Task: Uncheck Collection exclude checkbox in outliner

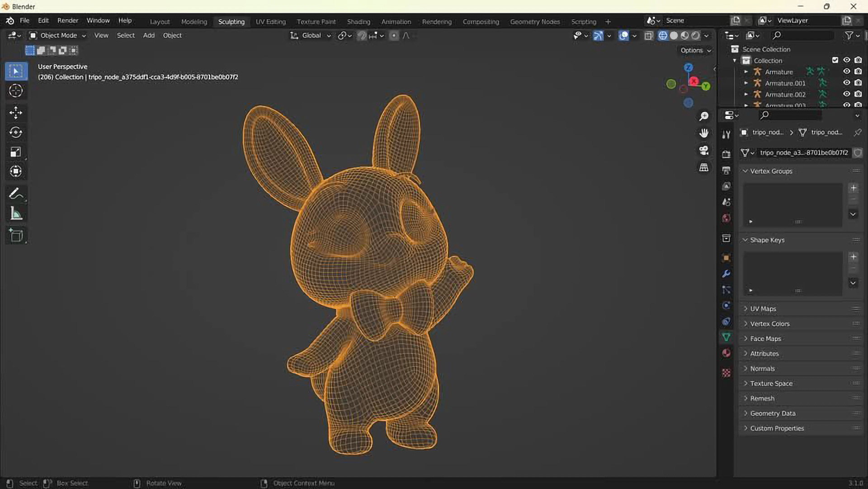Action: coord(835,60)
